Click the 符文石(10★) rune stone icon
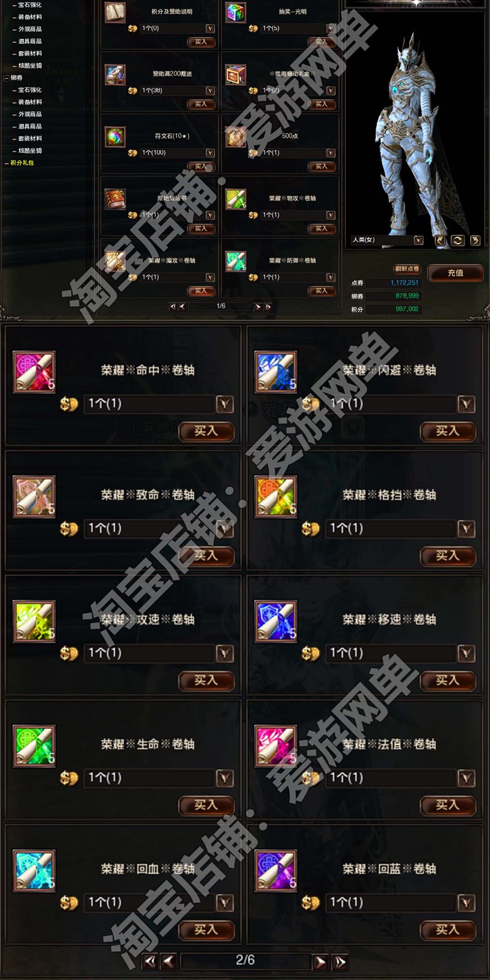The image size is (490, 980). click(x=115, y=137)
